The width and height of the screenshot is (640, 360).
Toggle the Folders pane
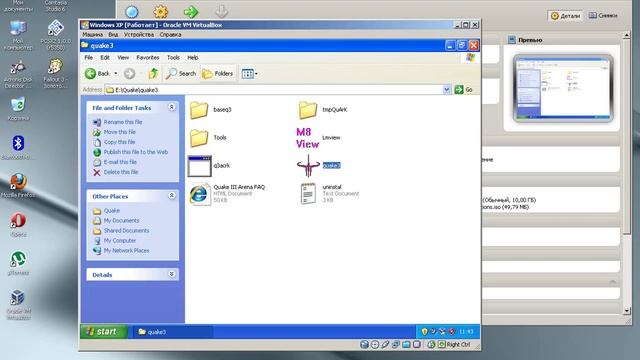(x=218, y=73)
